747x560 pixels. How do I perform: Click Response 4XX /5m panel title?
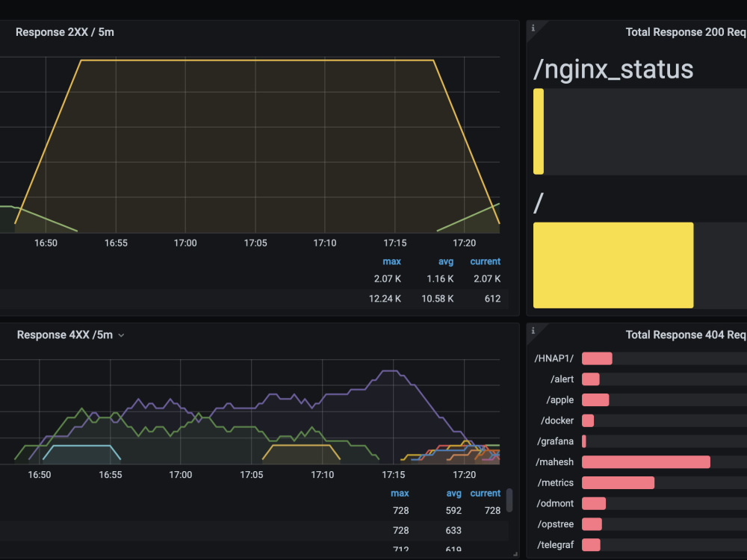pyautogui.click(x=65, y=335)
